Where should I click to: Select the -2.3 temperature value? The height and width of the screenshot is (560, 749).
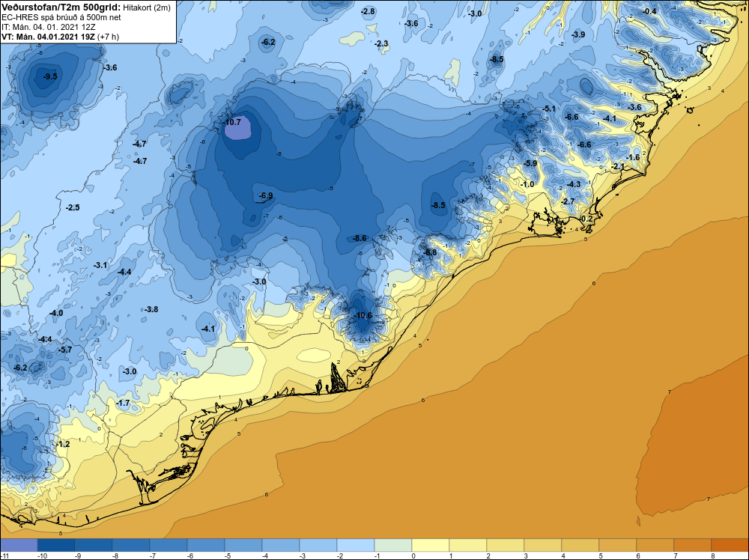pos(381,43)
